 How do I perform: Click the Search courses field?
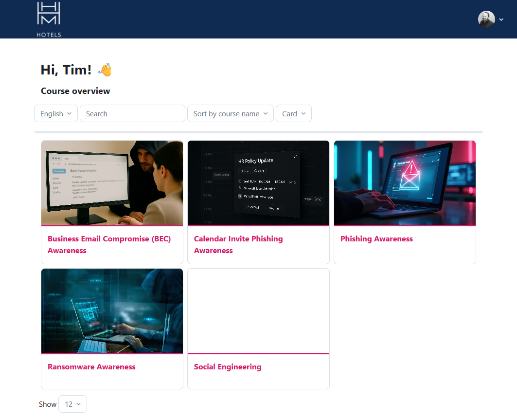(132, 113)
